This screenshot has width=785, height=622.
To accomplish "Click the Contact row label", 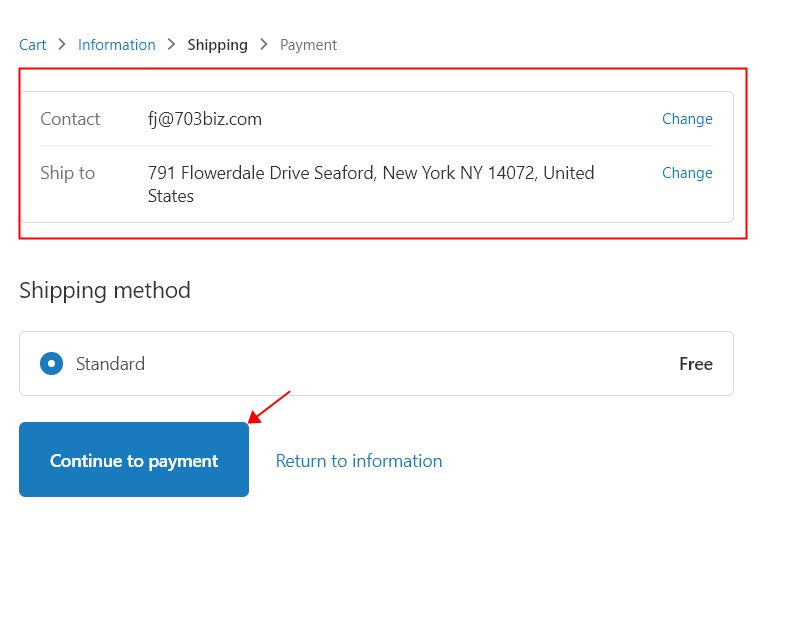I will [70, 119].
